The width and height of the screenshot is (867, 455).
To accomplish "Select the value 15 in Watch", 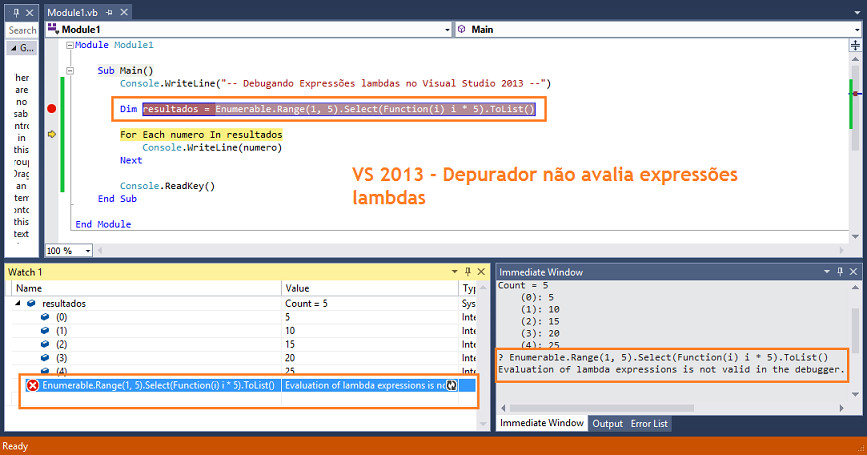I will 290,344.
